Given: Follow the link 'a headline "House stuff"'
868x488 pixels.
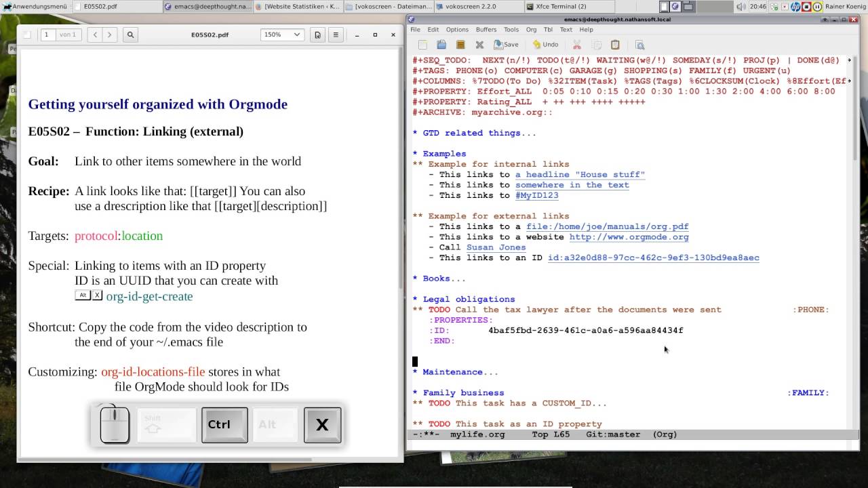Looking at the screenshot, I should click(580, 174).
